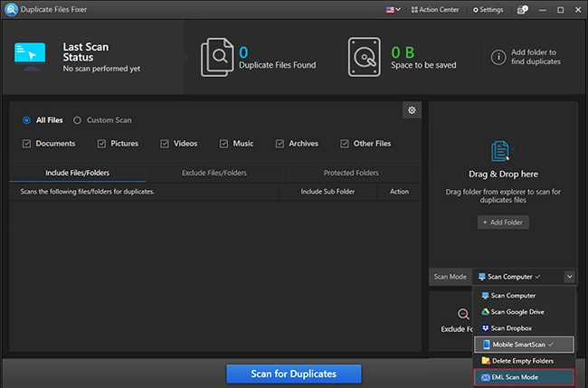Uncheck the Music checkbox
Image resolution: width=588 pixels, height=388 pixels.
point(223,144)
